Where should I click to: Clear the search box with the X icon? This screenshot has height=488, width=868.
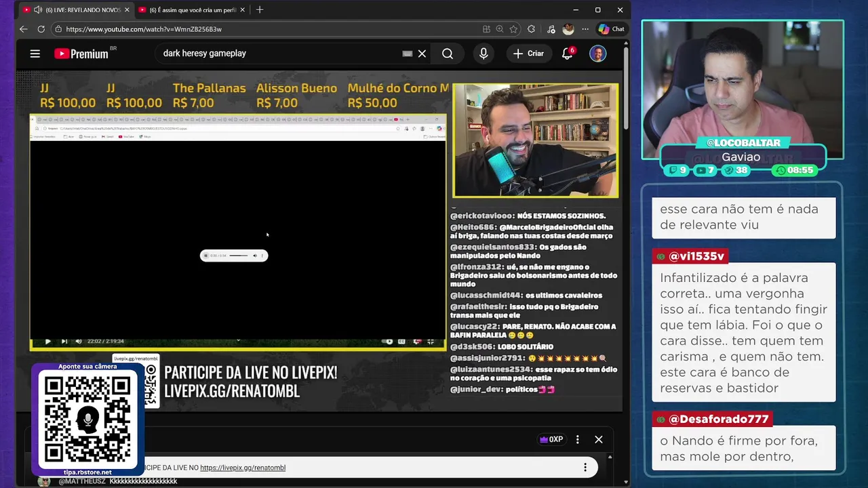click(x=422, y=54)
